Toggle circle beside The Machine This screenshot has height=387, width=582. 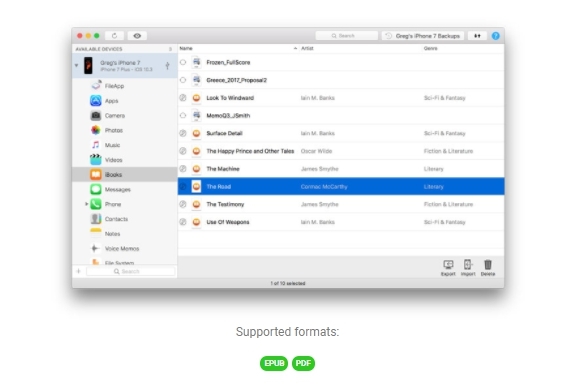click(x=183, y=169)
